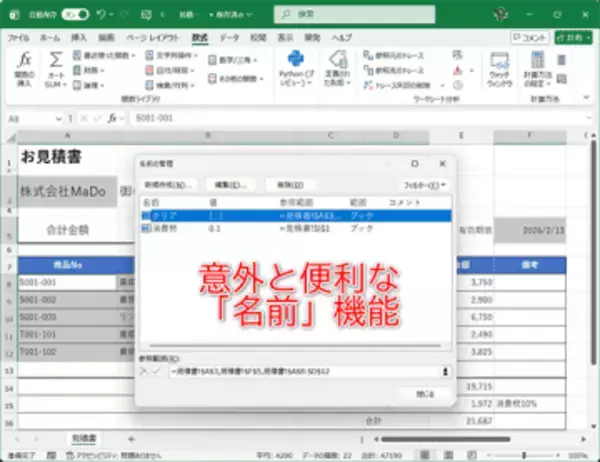Click the Insert Function fx ribbon button
This screenshot has width=600, height=462.
24,69
